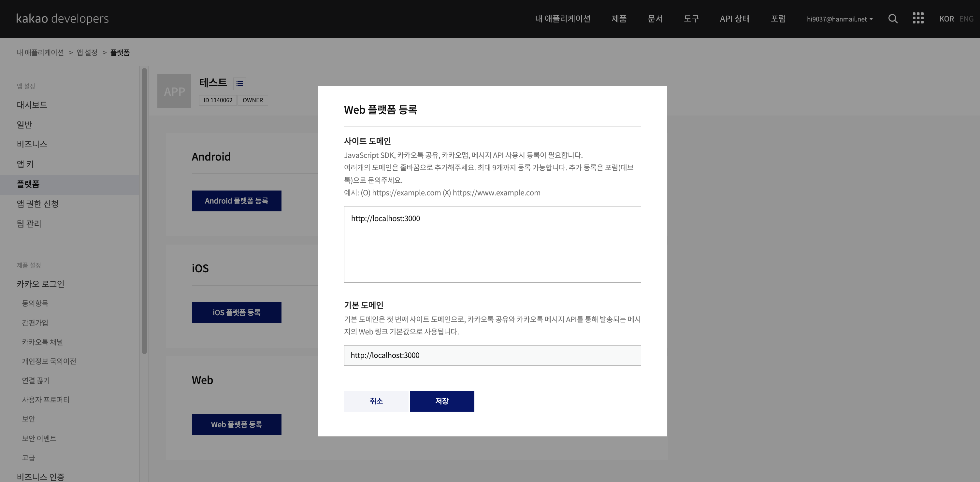Image resolution: width=980 pixels, height=482 pixels.
Task: Click the gray APP thumbnail
Action: coord(174,91)
